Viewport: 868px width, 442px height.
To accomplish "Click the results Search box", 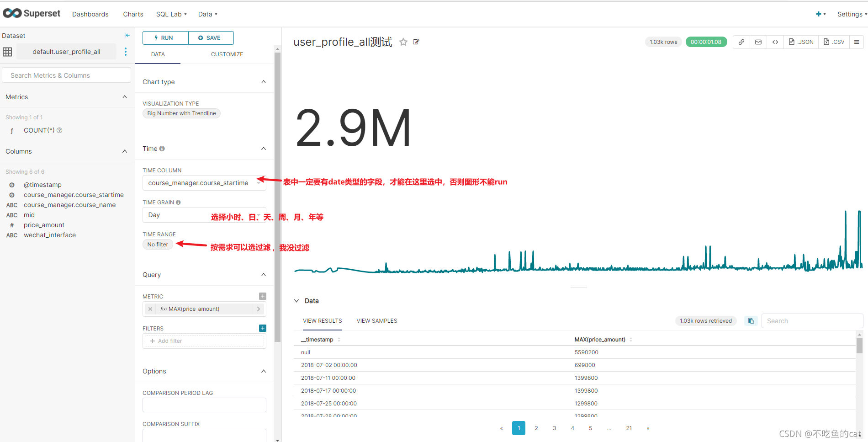I will click(x=812, y=321).
